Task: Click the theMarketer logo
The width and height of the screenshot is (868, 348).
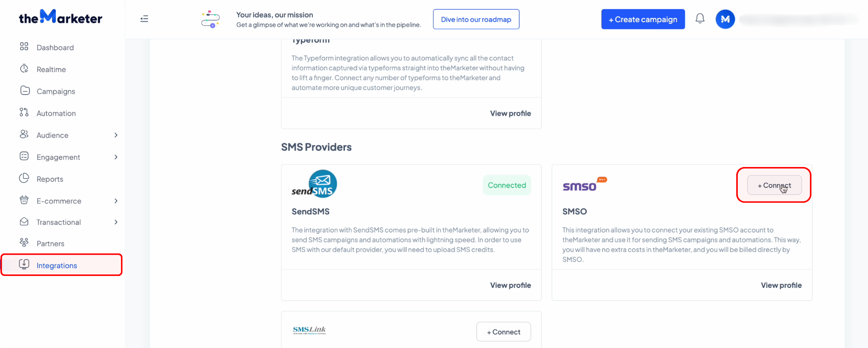Action: 60,17
